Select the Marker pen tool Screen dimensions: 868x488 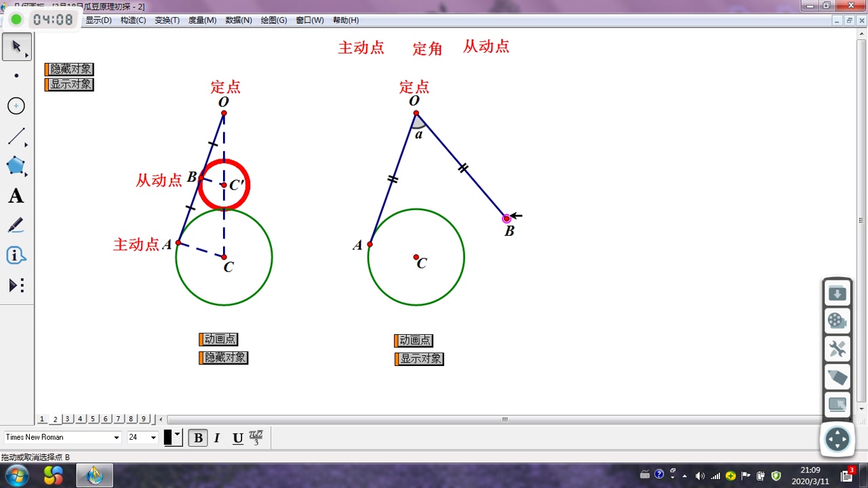(x=16, y=226)
